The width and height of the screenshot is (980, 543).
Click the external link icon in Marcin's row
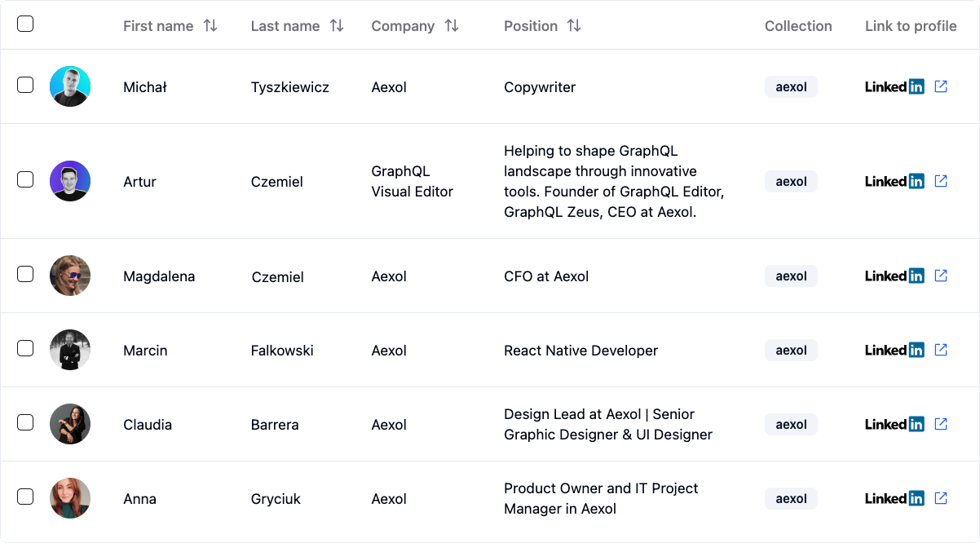(941, 349)
